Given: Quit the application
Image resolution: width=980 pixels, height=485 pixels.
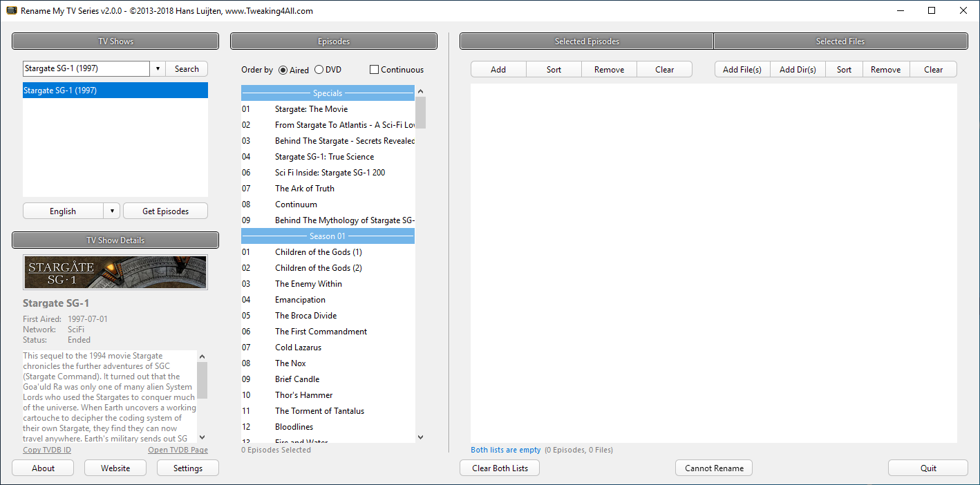Looking at the screenshot, I should [928, 468].
